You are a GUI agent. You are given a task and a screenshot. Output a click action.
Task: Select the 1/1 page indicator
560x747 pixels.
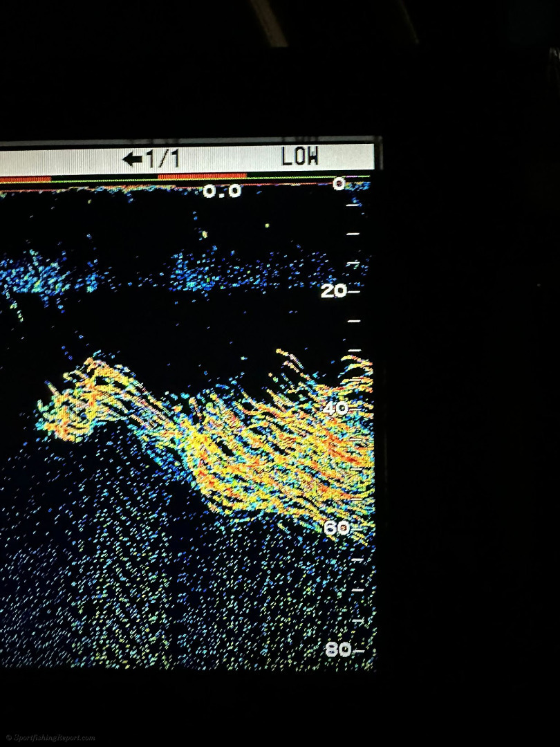click(x=163, y=158)
